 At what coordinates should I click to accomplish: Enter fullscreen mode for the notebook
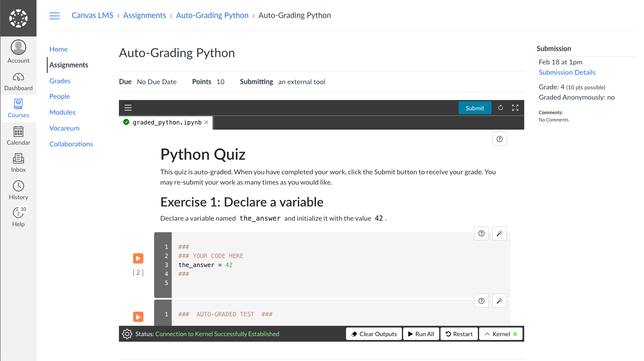tap(515, 108)
